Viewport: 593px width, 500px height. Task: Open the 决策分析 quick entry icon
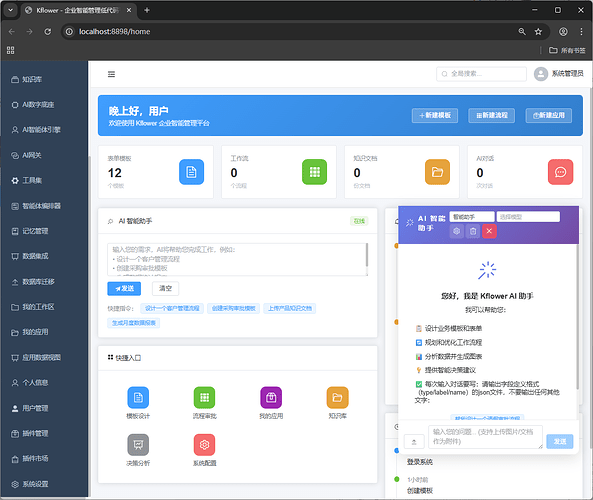click(138, 444)
